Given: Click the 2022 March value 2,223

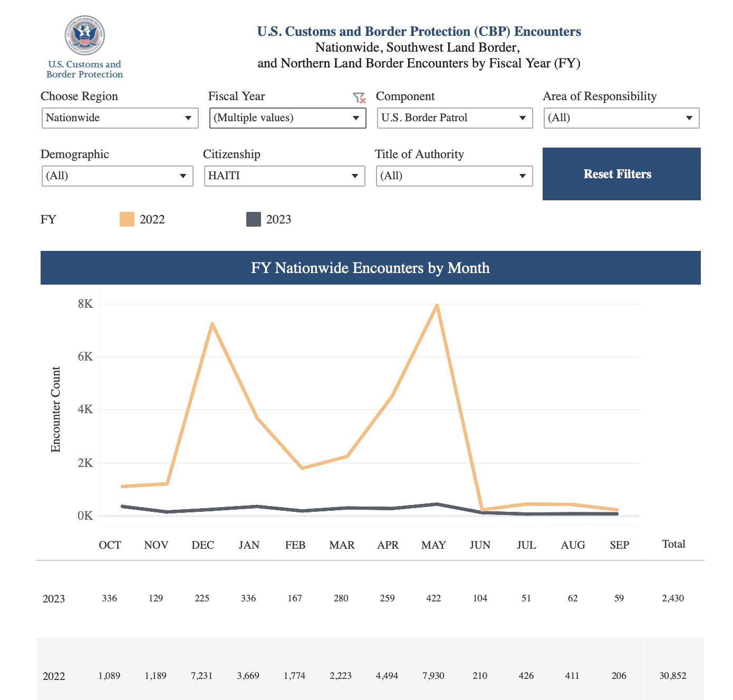Looking at the screenshot, I should point(341,676).
